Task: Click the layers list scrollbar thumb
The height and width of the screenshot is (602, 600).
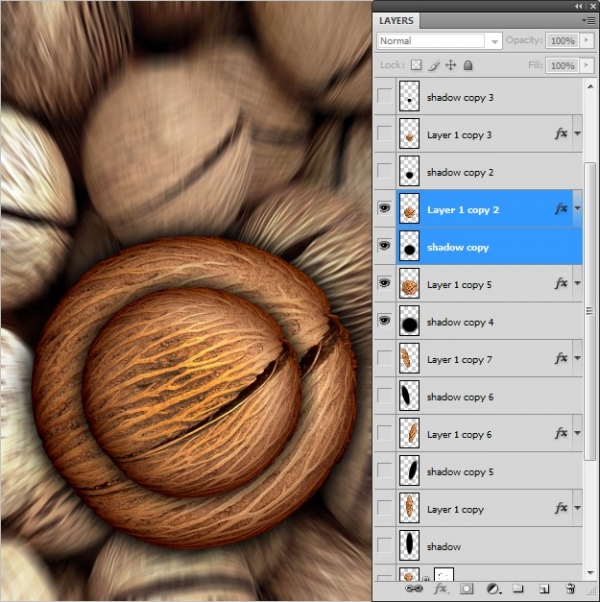Action: 590,311
